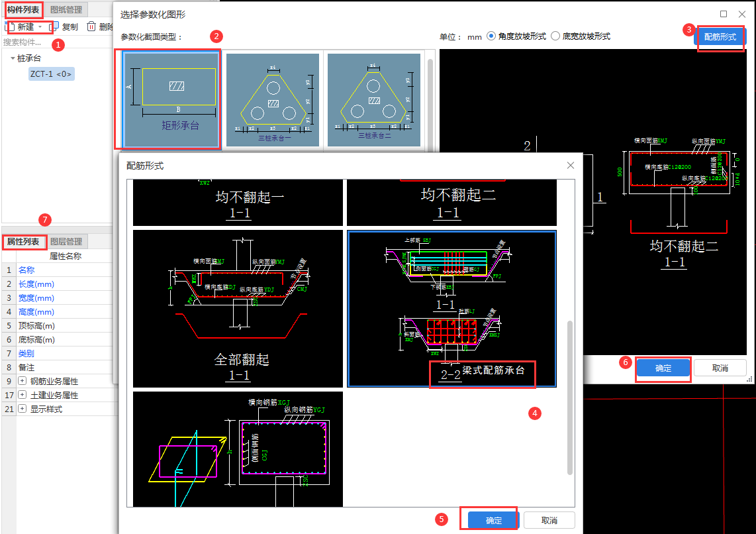
Task: Expand the 钢筋业务属性 property group
Action: click(x=23, y=381)
